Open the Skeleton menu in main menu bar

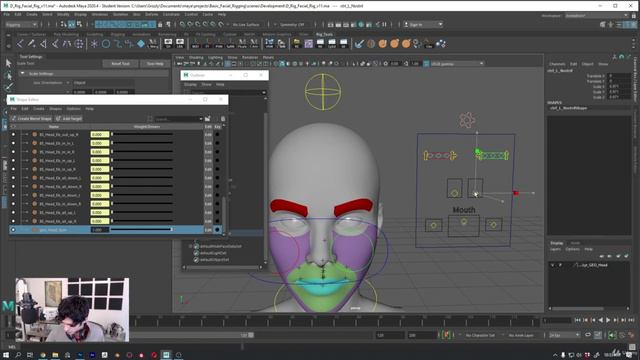pos(121,14)
